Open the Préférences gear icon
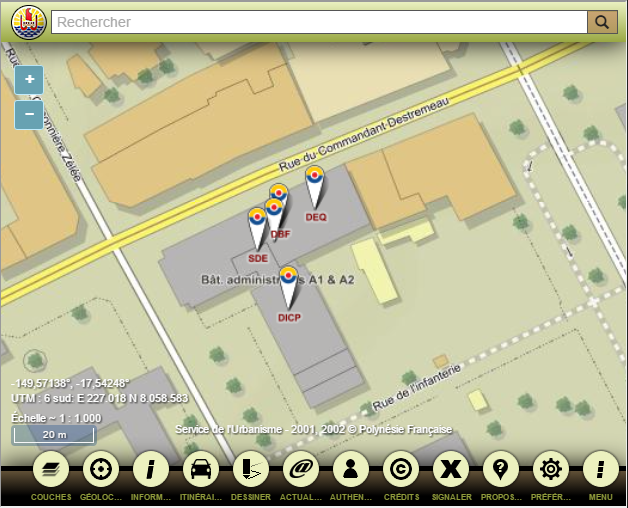The image size is (628, 508). click(x=550, y=469)
